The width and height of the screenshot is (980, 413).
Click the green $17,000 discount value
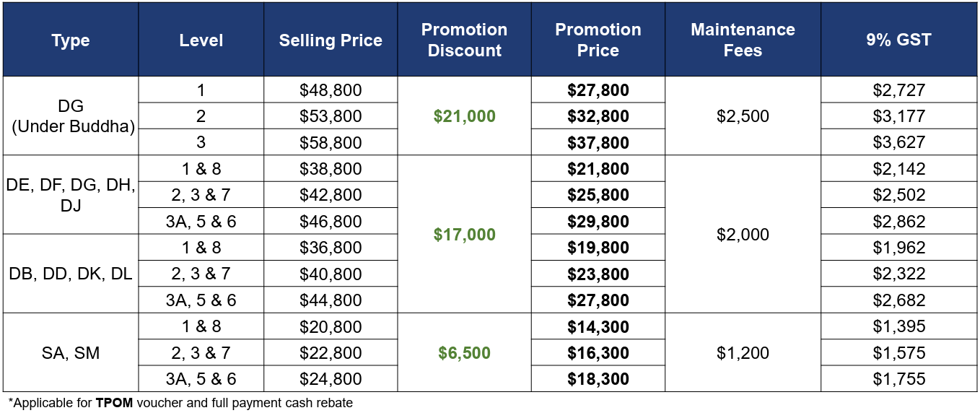click(464, 234)
